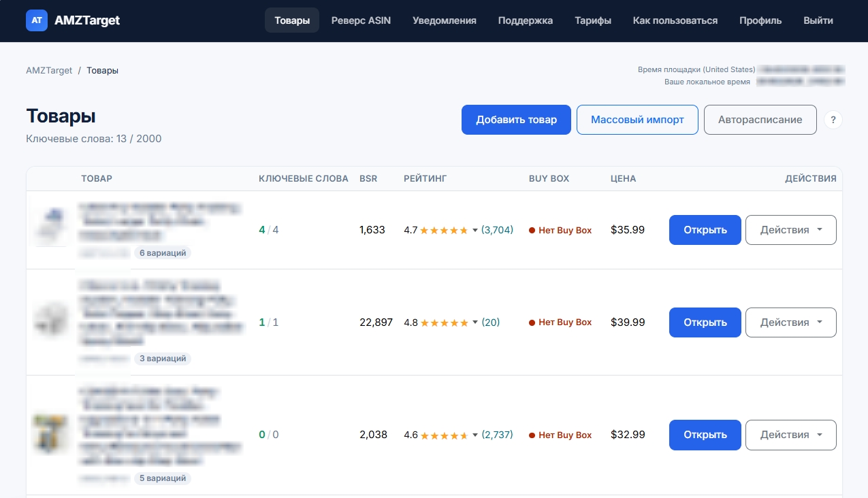Image resolution: width=868 pixels, height=498 pixels.
Task: Click the BSR value 1,633
Action: tap(372, 230)
